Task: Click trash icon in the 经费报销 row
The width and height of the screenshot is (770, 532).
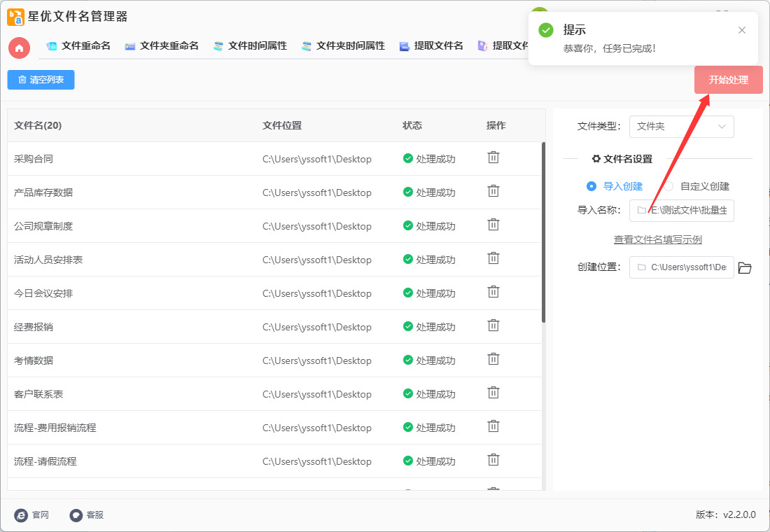Action: click(493, 325)
